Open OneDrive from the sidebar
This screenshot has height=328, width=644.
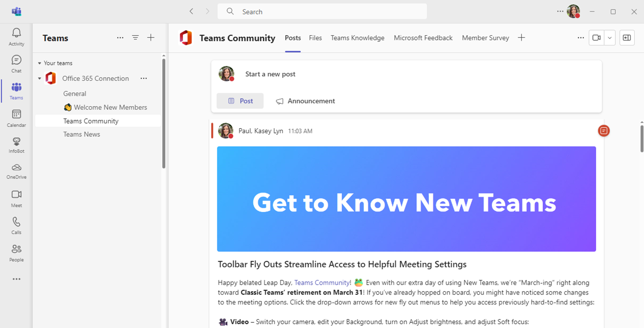16,171
